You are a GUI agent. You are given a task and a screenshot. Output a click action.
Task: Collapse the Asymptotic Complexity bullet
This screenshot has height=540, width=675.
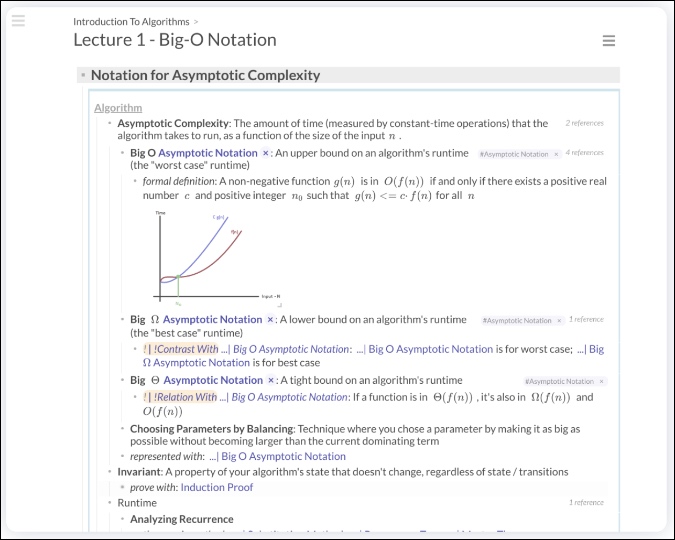pyautogui.click(x=110, y=124)
